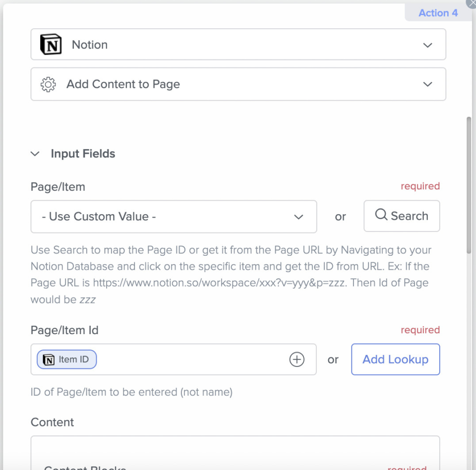Open the Use Custom Value dropdown
The height and width of the screenshot is (470, 476).
coord(174,217)
